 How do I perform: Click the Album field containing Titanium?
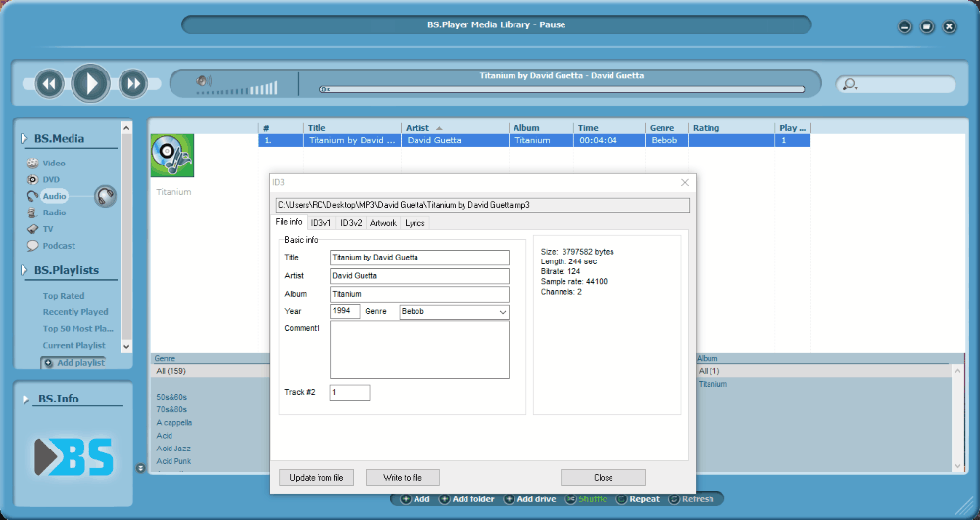click(x=419, y=294)
